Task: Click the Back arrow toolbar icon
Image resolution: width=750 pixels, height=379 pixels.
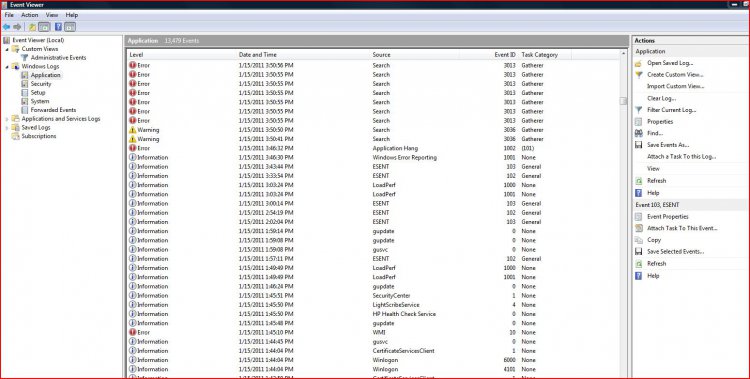Action: 7,27
